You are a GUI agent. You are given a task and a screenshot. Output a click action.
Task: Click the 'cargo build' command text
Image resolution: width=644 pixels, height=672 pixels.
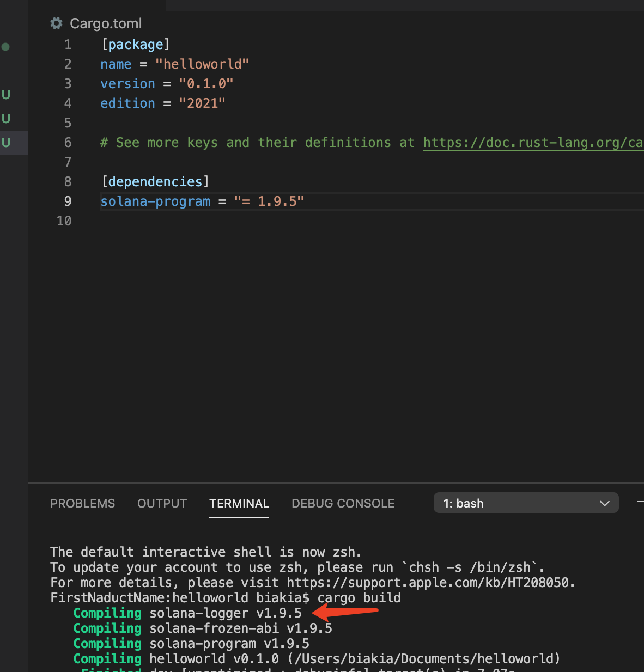(359, 598)
